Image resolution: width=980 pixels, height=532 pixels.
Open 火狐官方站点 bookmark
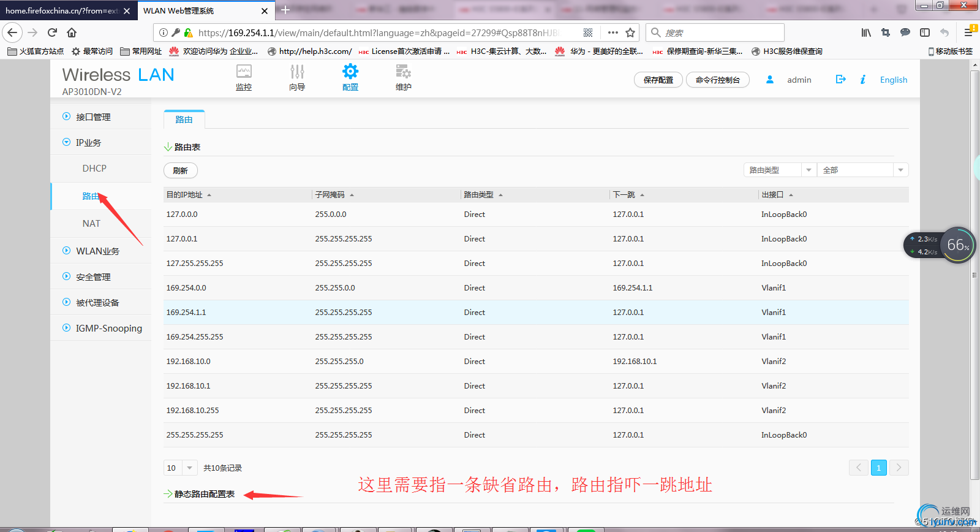point(36,51)
